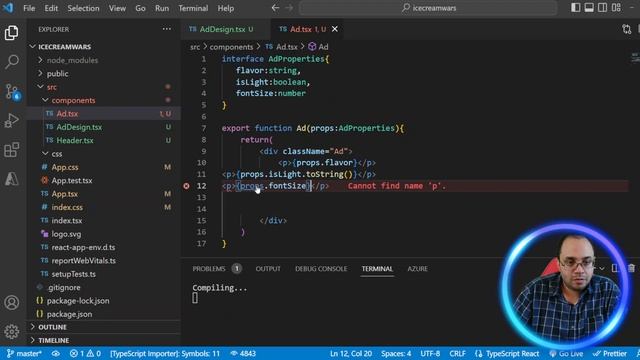Click components breadcrumb in editor path
Screen dimensions: 640x360
(x=231, y=47)
